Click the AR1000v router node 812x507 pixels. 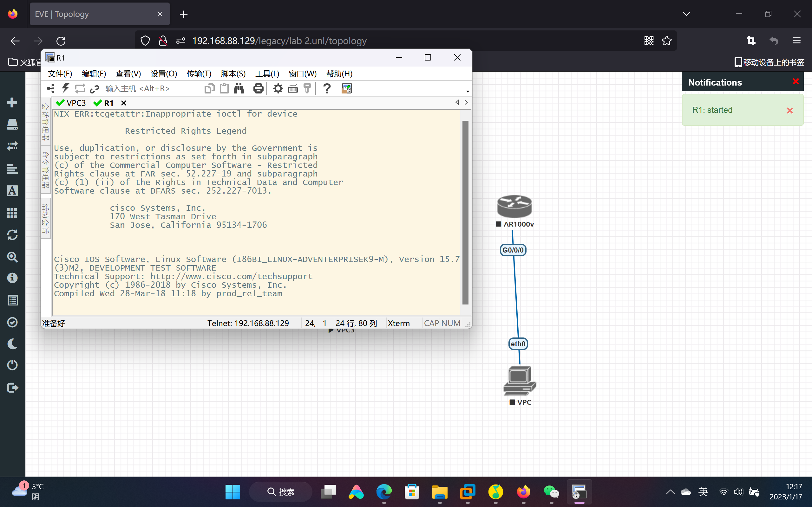point(514,206)
